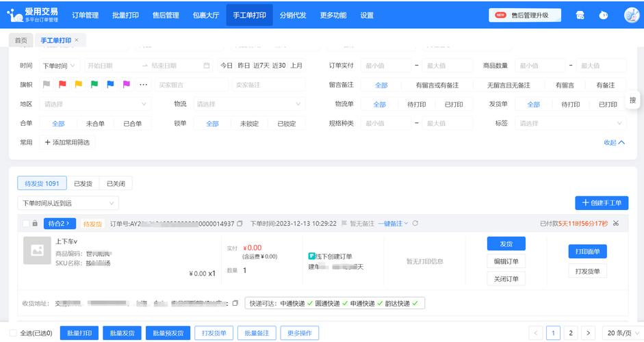Show more flag options ellipsis
644x342 pixels.
pos(143,85)
